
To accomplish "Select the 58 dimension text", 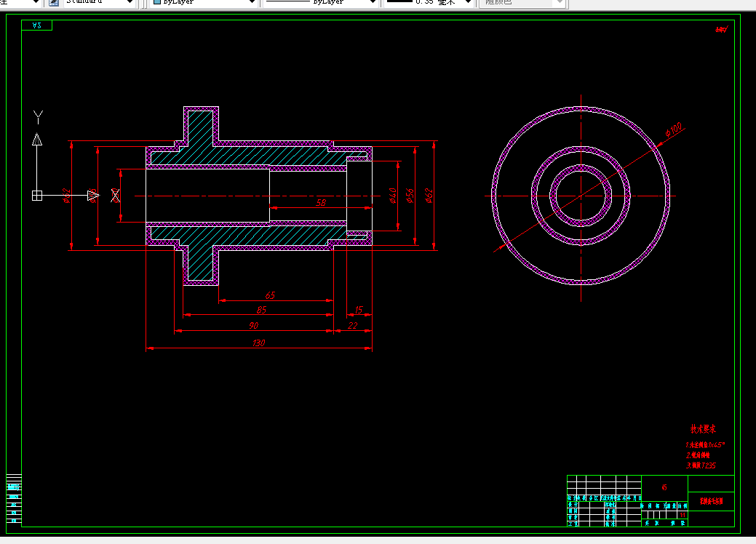I will point(321,203).
